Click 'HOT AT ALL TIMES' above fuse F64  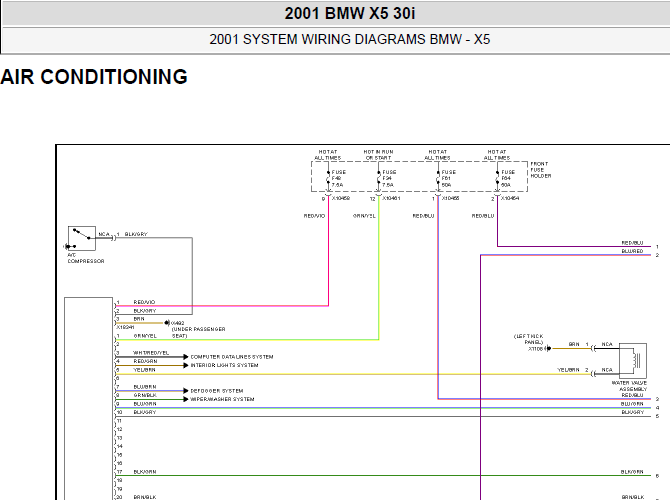[497, 155]
